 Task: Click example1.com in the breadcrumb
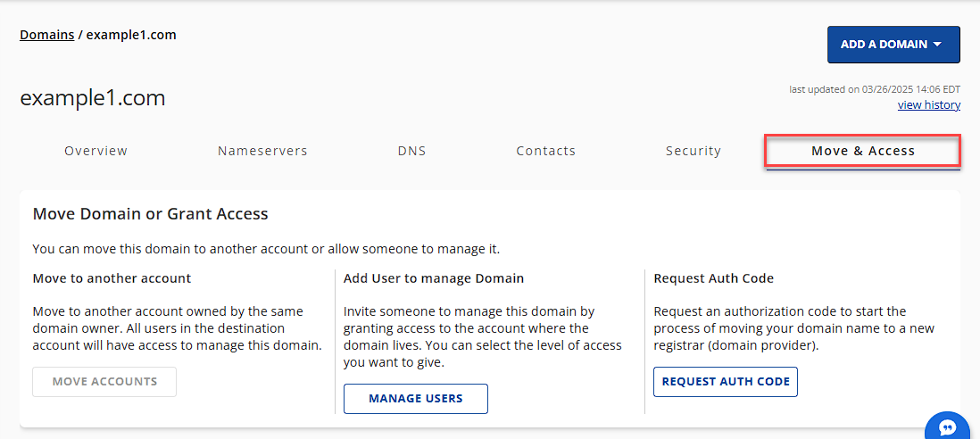tap(131, 35)
